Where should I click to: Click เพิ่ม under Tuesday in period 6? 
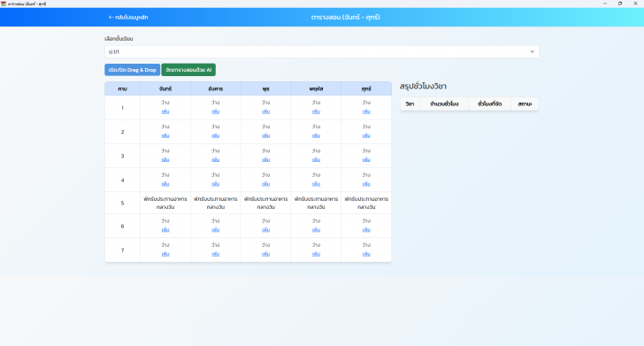click(216, 230)
